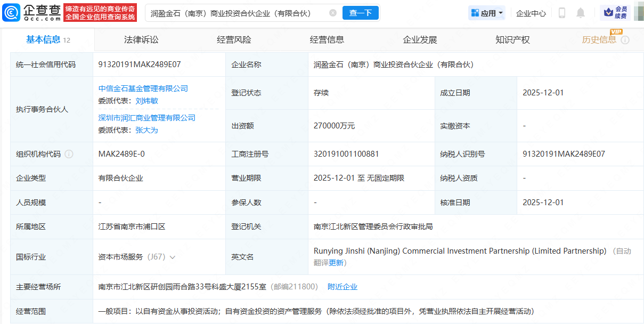Click the Qcc.com logo icon

point(12,12)
